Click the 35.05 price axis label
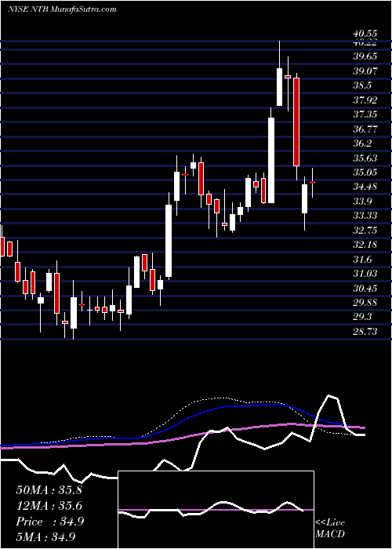Viewport: 392px width, 549px height. click(x=365, y=172)
